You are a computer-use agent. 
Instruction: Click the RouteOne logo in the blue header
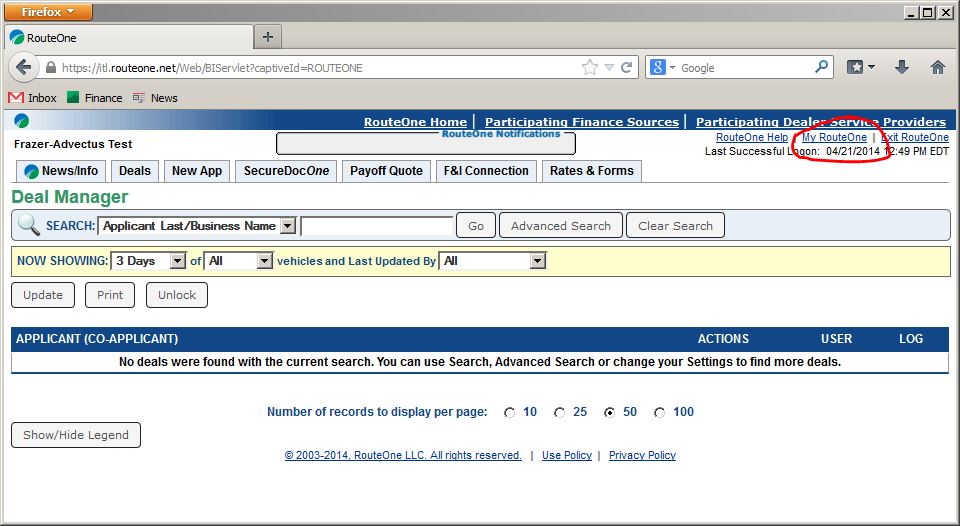pos(21,121)
